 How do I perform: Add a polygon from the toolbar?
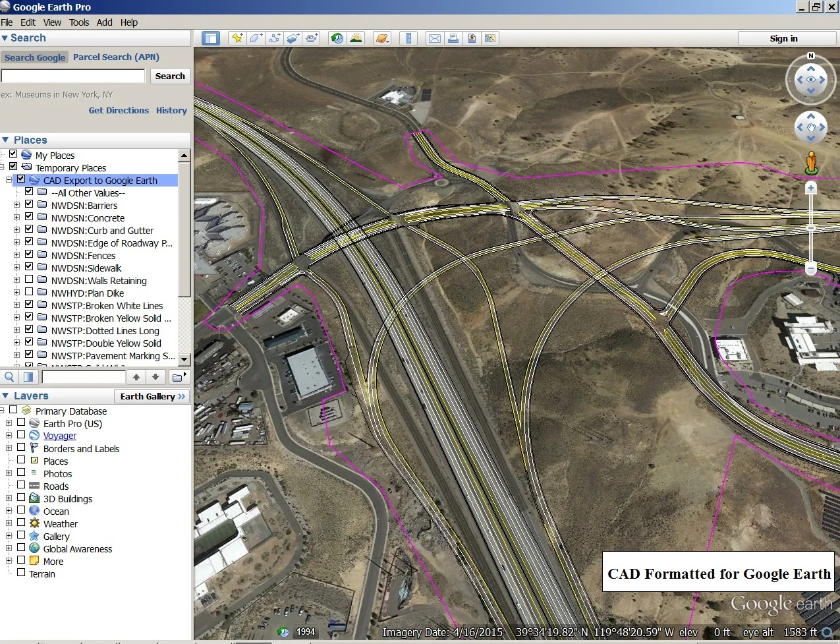point(256,38)
